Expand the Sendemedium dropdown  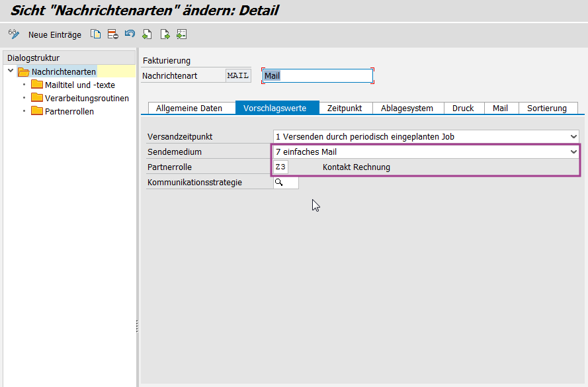(x=573, y=151)
